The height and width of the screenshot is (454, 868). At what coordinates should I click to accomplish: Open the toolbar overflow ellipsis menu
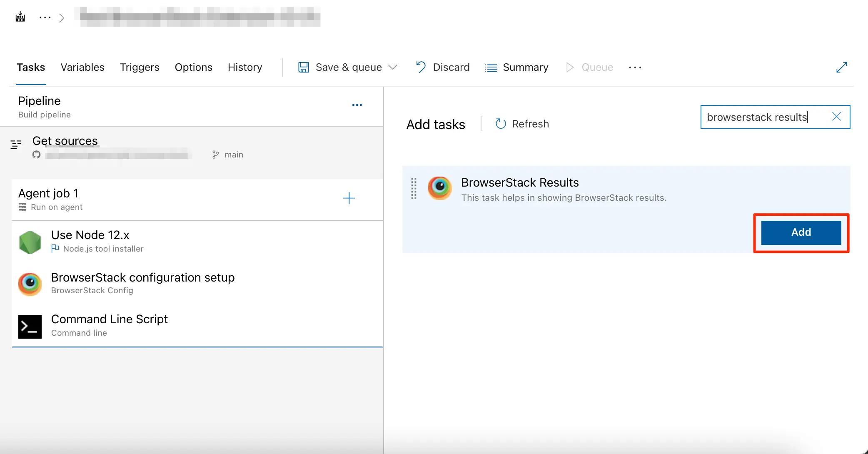tap(635, 67)
